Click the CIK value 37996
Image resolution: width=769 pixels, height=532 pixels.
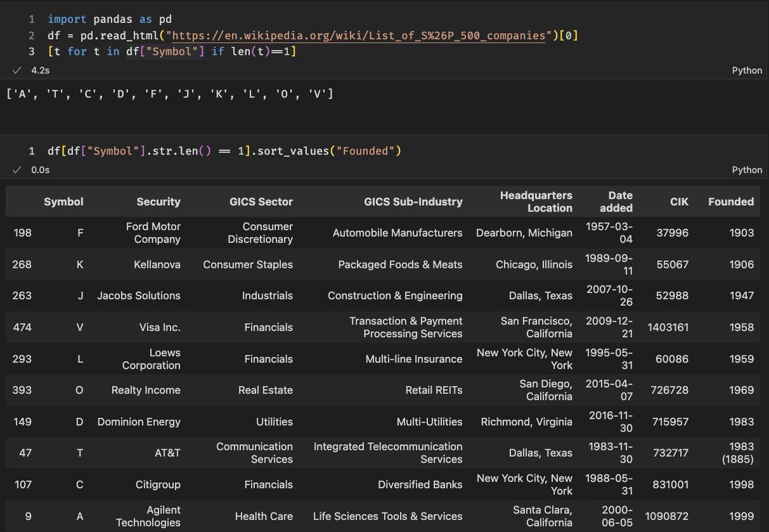point(672,233)
